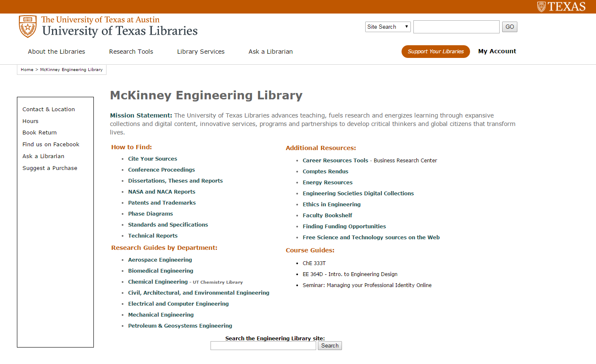Click Engineering Library site search field
Image resolution: width=596 pixels, height=364 pixels.
point(263,346)
